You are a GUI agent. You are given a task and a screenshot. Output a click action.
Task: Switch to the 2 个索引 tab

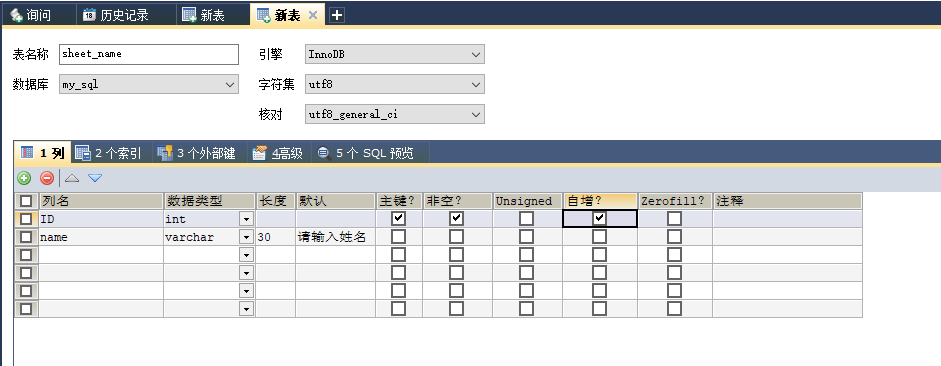coord(109,153)
